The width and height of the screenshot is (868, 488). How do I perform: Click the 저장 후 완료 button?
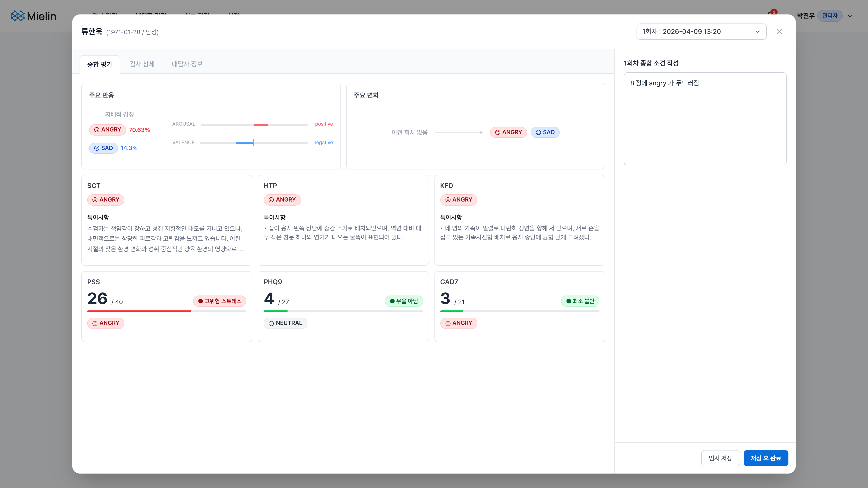[x=766, y=458]
